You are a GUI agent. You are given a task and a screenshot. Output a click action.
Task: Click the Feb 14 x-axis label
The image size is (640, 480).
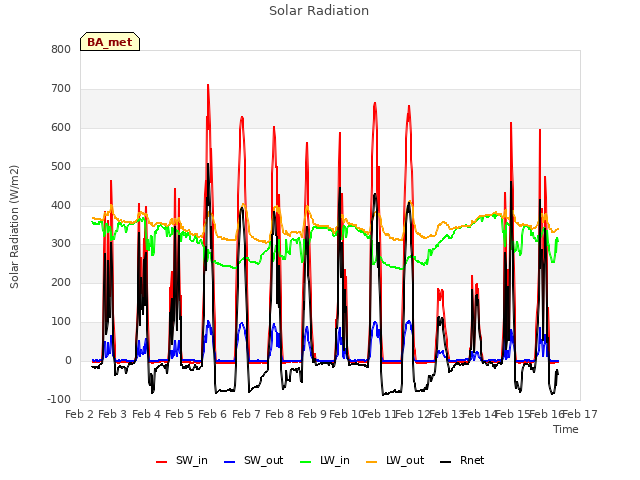pyautogui.click(x=479, y=414)
